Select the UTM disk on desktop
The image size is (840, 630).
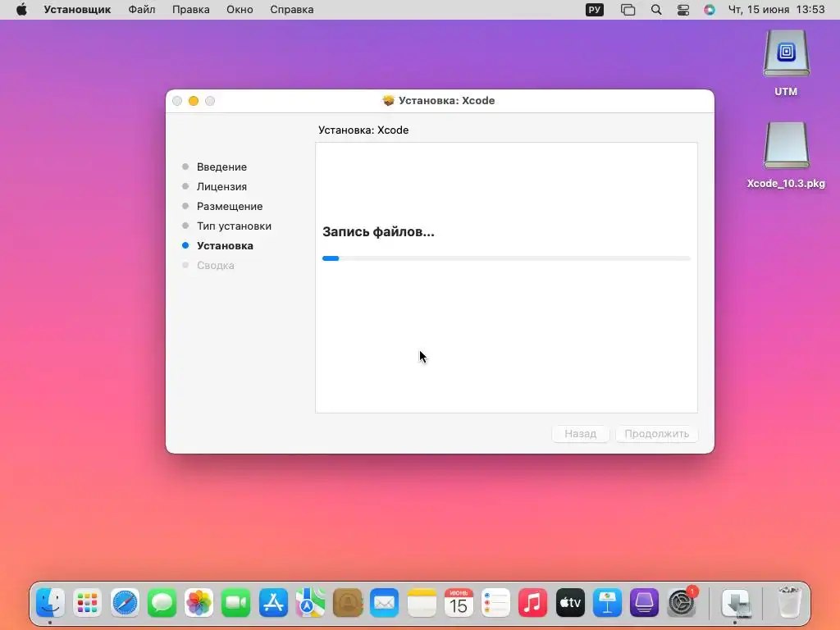[786, 63]
